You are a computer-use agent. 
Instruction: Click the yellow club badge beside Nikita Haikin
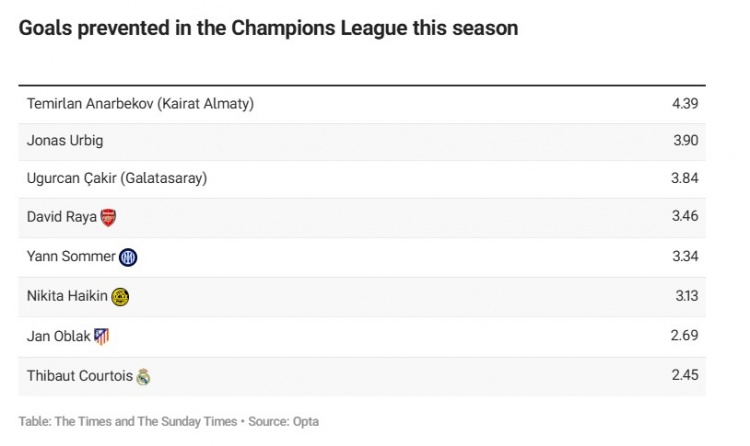(x=121, y=297)
